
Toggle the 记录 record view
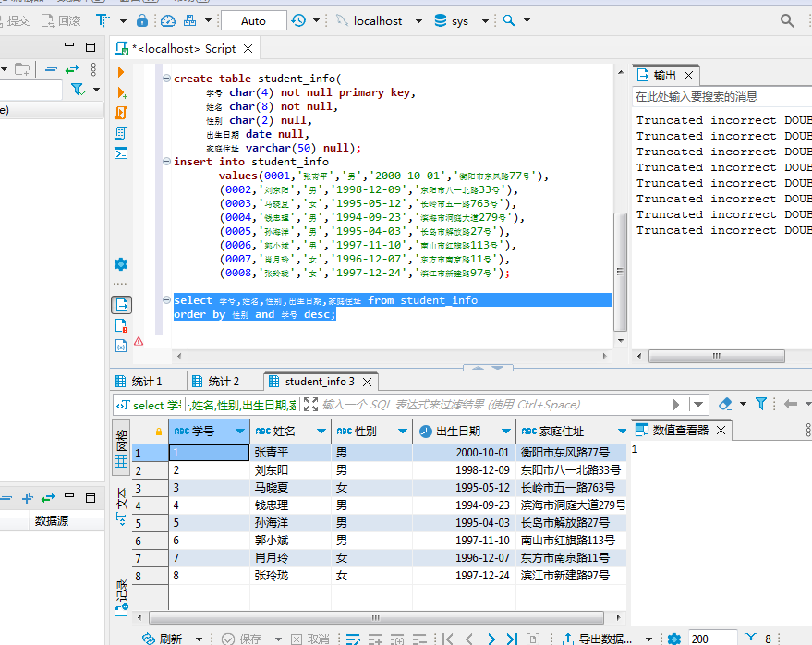tap(121, 597)
